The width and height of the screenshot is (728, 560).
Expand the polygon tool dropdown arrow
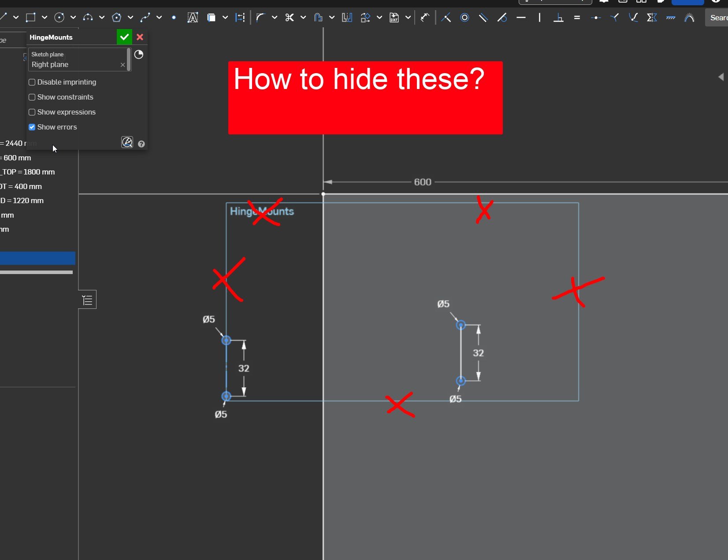130,18
